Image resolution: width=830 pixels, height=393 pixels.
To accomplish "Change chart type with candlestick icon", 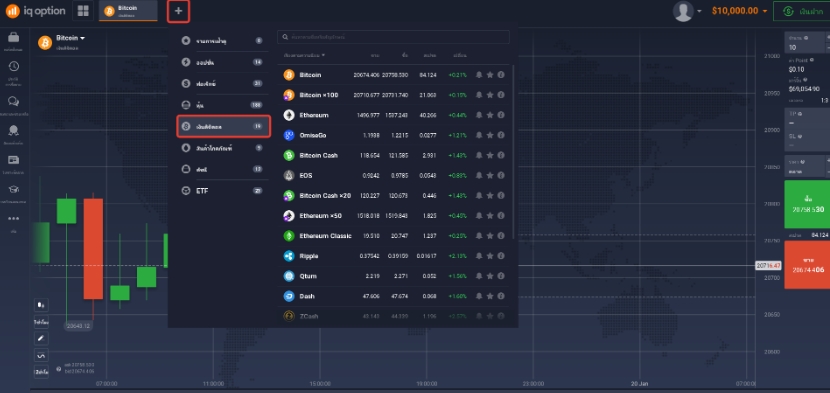I will coord(41,305).
